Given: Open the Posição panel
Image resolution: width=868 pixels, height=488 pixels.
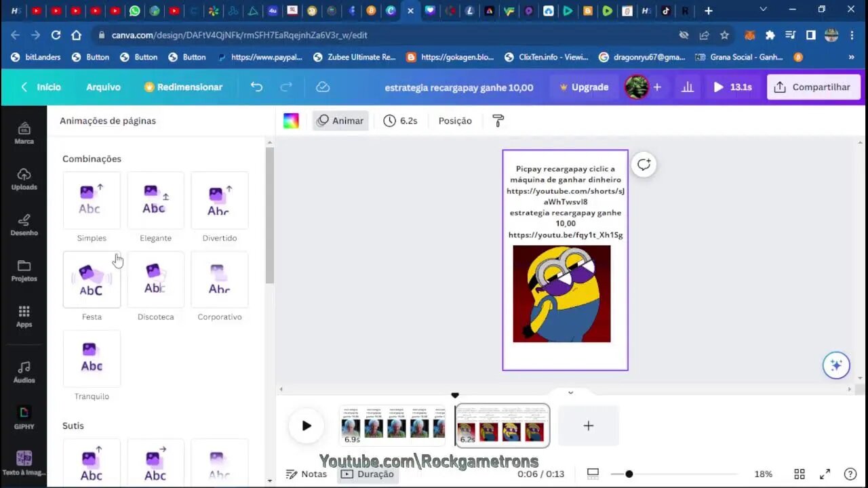Looking at the screenshot, I should tap(455, 121).
